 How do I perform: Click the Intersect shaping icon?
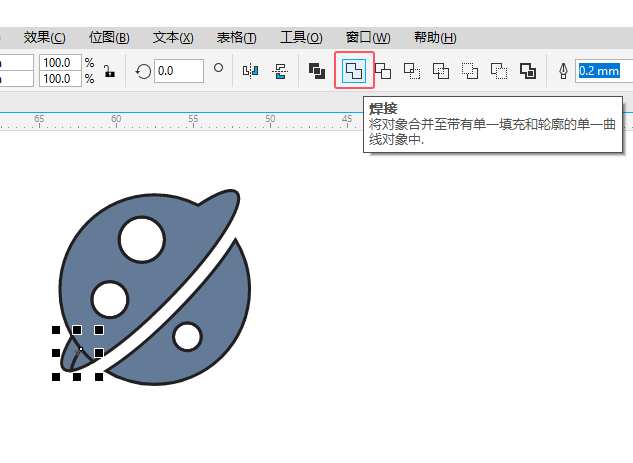coord(412,71)
